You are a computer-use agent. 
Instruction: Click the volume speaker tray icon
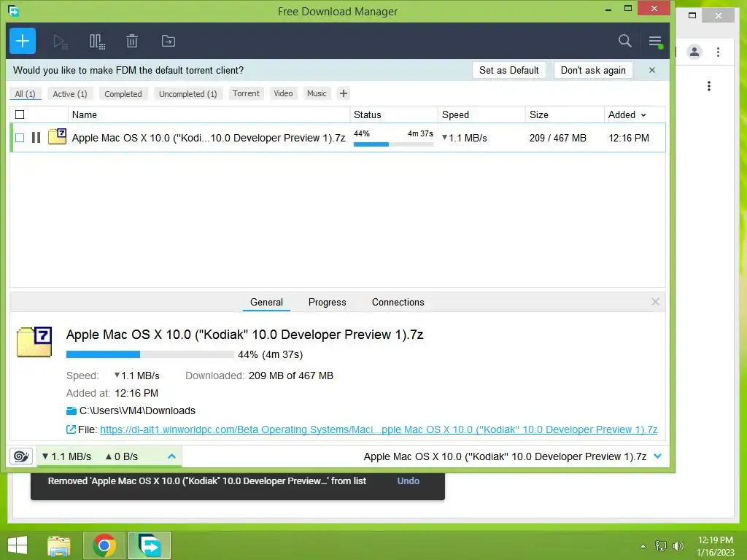click(678, 546)
